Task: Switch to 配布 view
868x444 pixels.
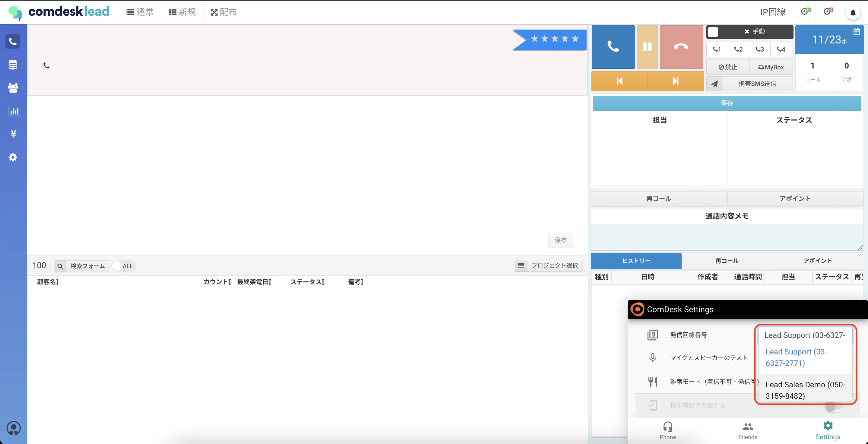Action: coord(224,12)
